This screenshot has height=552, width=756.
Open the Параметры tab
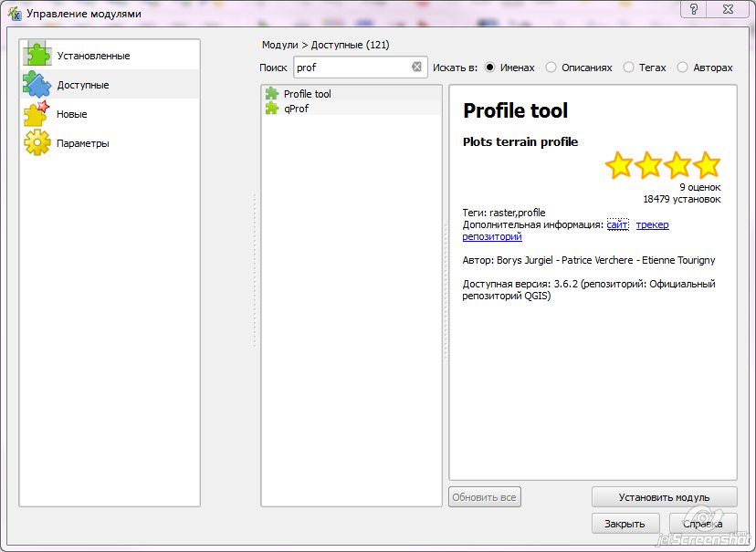[x=110, y=143]
